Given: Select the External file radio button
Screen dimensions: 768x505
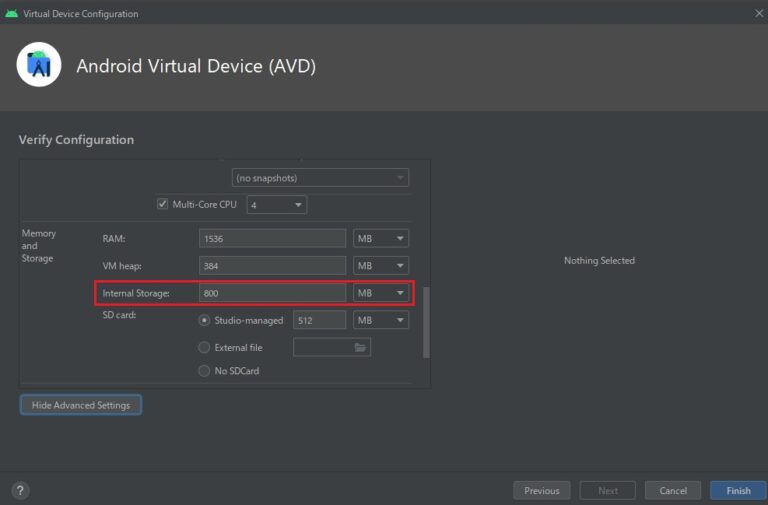Looking at the screenshot, I should click(204, 347).
